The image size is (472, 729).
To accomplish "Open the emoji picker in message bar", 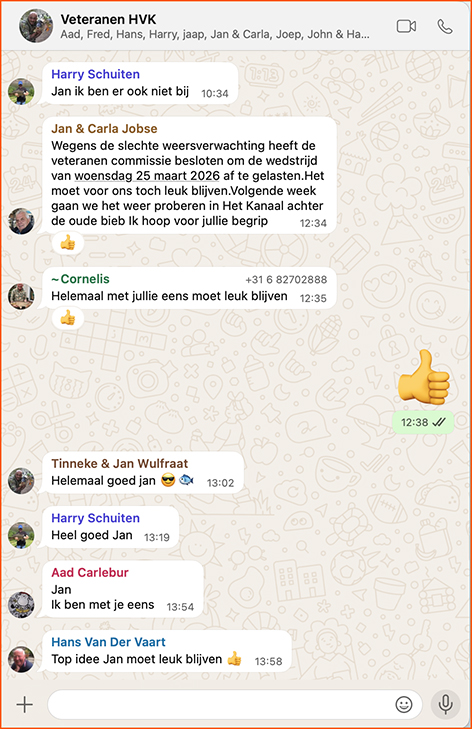I will (404, 705).
